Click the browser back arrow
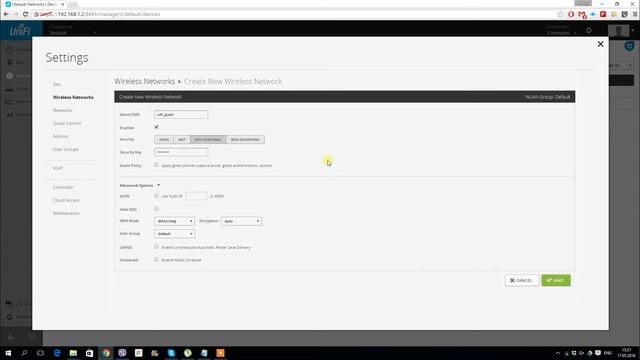 6,14
